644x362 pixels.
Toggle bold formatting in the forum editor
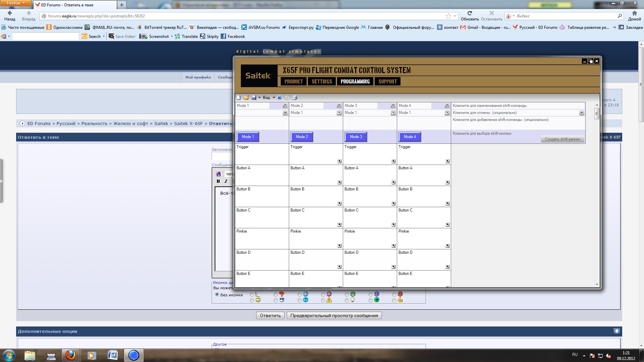(x=218, y=181)
